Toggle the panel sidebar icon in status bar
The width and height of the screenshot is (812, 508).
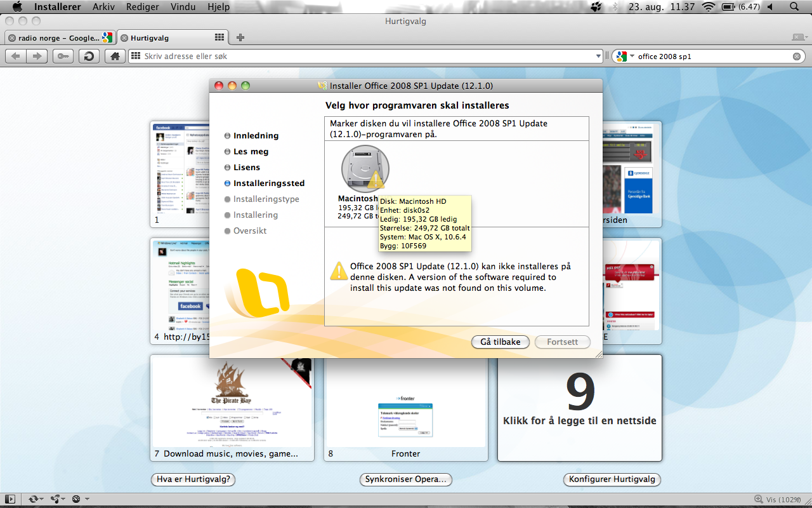coord(10,499)
